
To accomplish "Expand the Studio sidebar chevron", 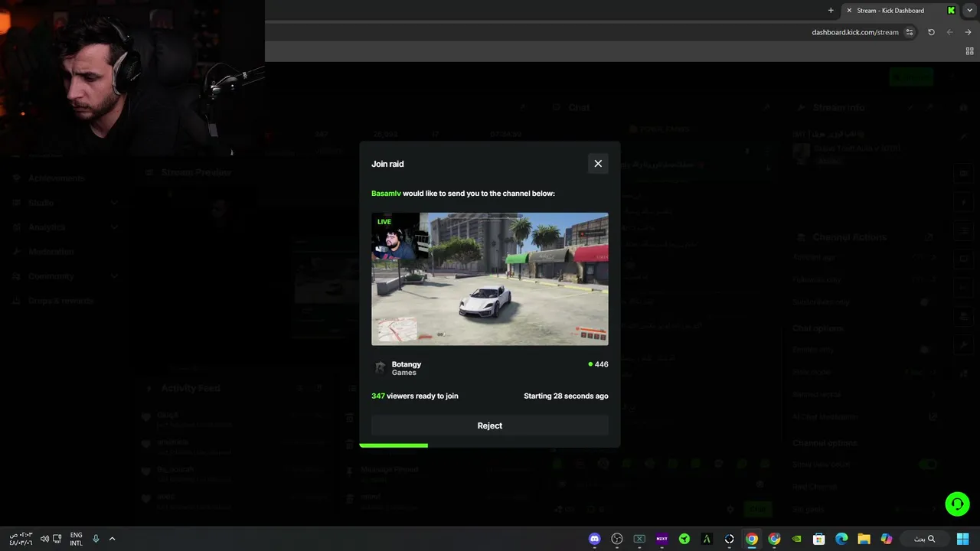I will click(x=114, y=203).
